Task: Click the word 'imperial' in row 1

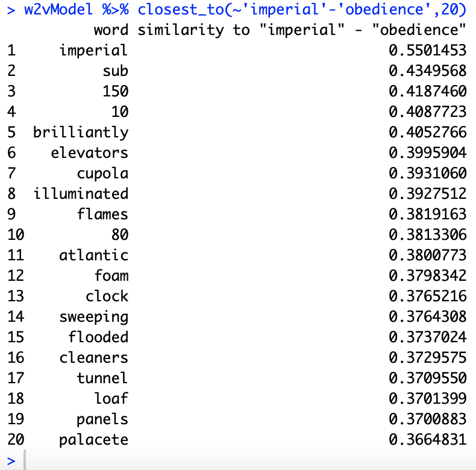Action: 93,51
